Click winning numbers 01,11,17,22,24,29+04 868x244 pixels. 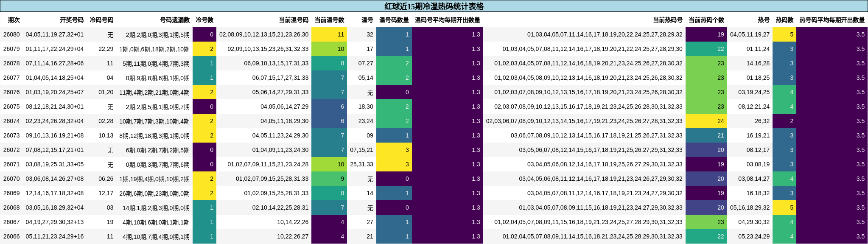[55, 49]
